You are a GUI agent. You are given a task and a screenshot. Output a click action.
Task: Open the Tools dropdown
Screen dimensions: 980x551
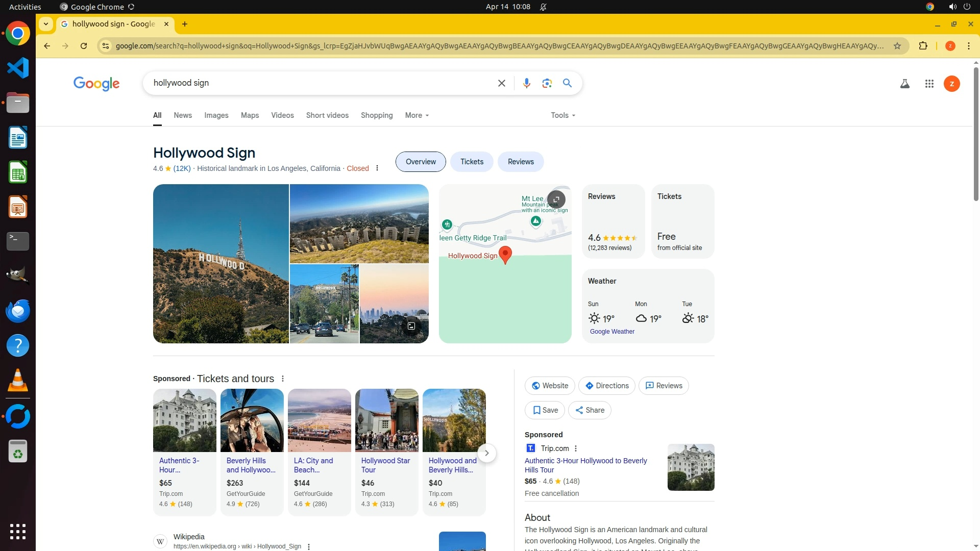[x=562, y=115]
